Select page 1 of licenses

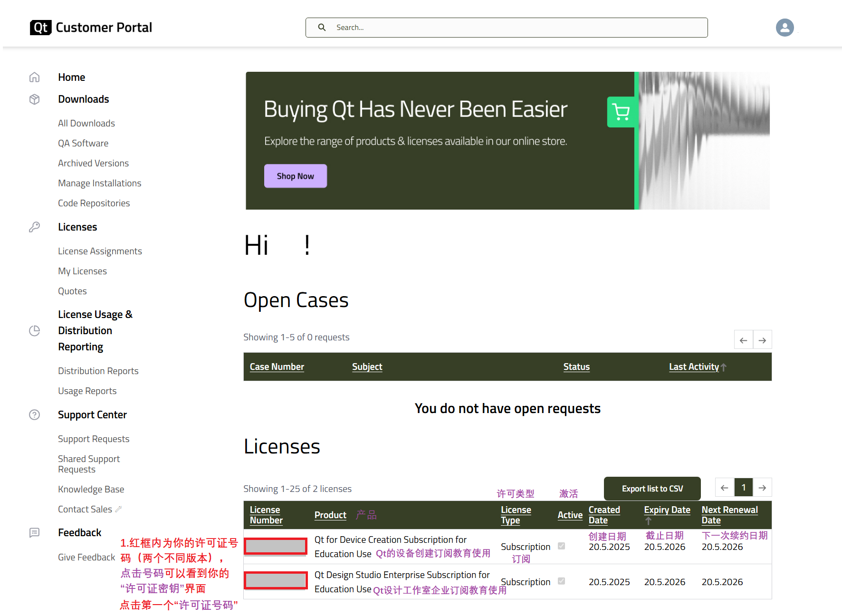pyautogui.click(x=743, y=487)
